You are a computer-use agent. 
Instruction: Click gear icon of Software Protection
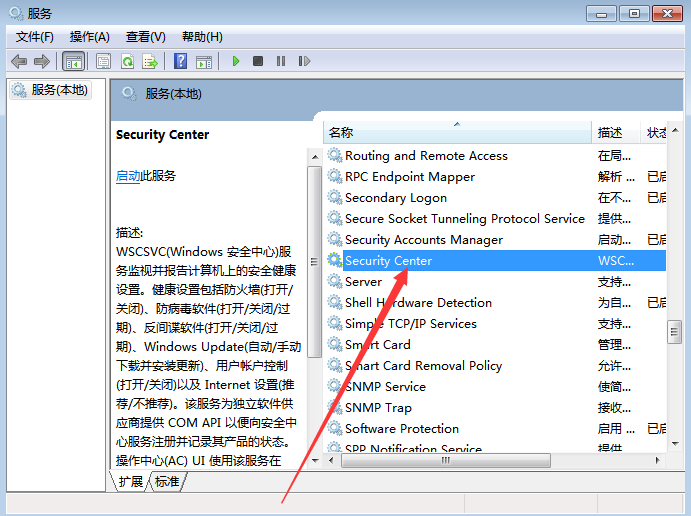(335, 428)
